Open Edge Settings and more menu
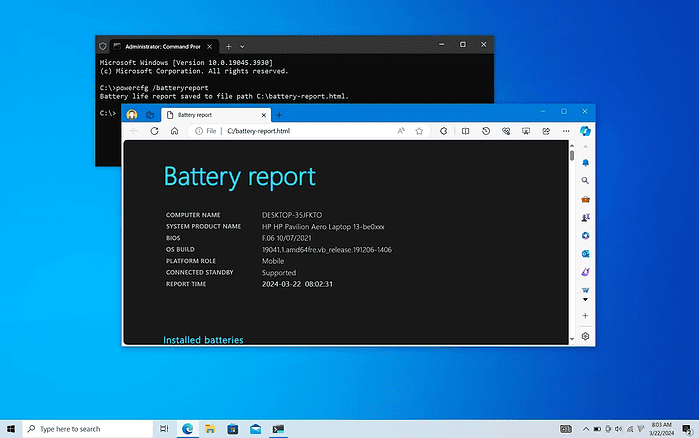Image resolution: width=699 pixels, height=438 pixels. (x=566, y=131)
